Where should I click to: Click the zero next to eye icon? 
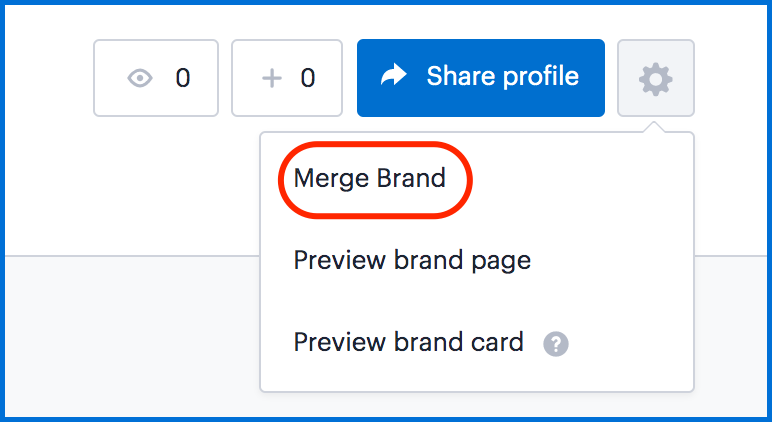(x=183, y=78)
